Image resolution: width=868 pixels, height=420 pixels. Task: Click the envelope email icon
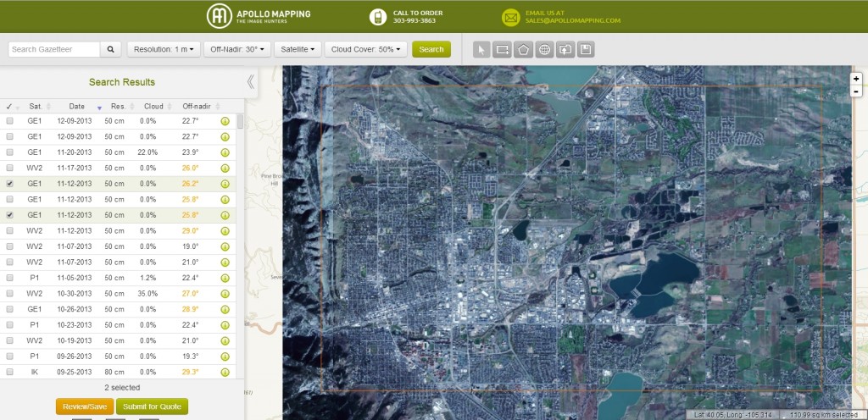(510, 17)
